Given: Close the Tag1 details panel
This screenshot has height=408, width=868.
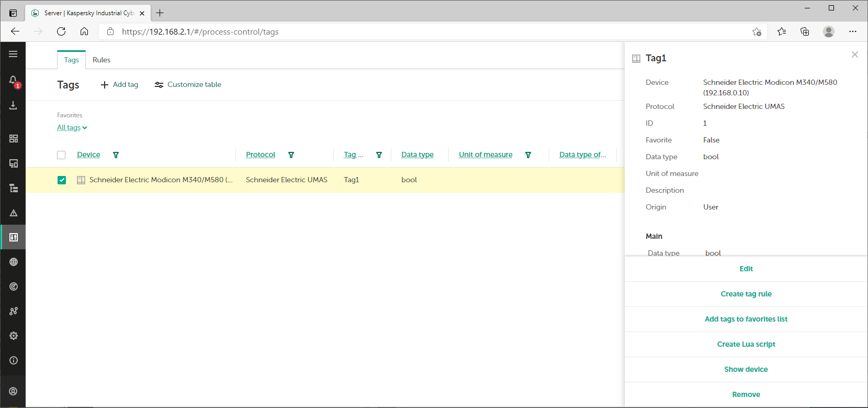Looking at the screenshot, I should coord(855,54).
